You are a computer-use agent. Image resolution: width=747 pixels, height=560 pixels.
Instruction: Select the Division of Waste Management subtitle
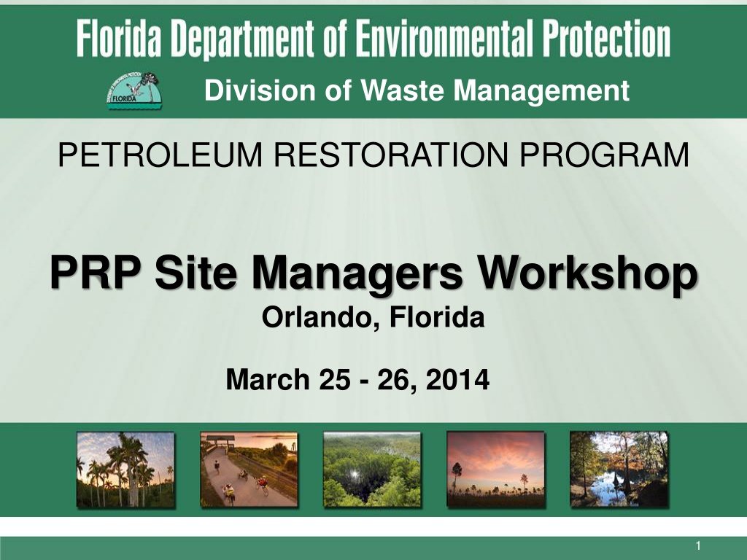click(417, 90)
